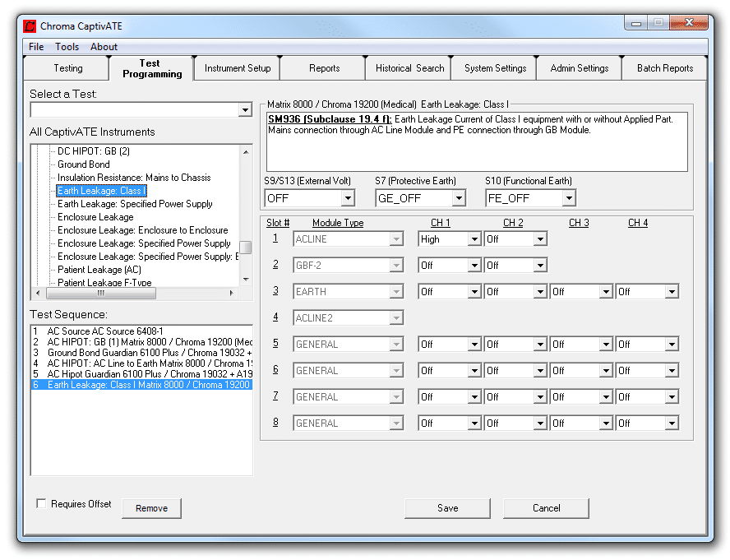Switch to the Instrument Setup tab
Screen dimensions: 730x560
pyautogui.click(x=238, y=68)
